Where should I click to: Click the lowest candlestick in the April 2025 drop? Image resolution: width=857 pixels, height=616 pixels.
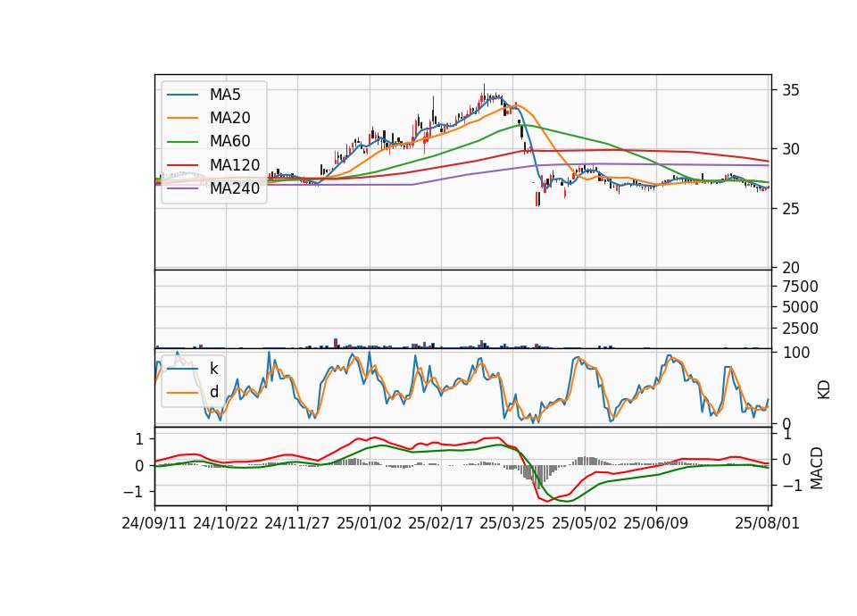coord(537,199)
